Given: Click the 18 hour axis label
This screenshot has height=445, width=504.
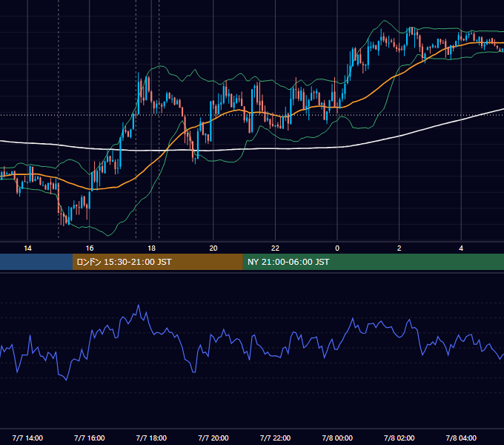Looking at the screenshot, I should click(151, 248).
